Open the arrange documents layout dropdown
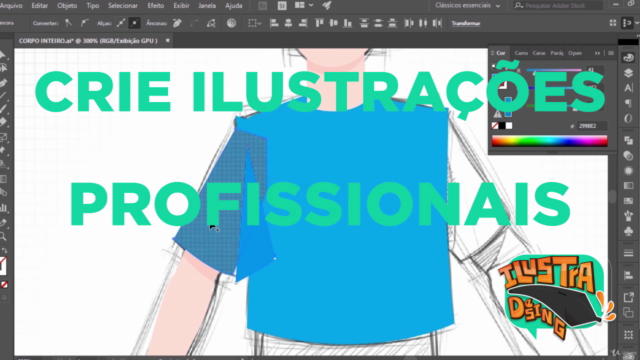The image size is (640, 360). coord(304,5)
